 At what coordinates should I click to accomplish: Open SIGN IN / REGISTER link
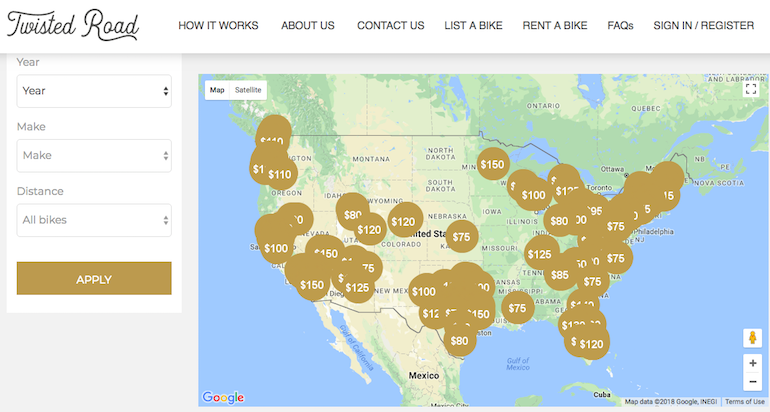pos(703,25)
